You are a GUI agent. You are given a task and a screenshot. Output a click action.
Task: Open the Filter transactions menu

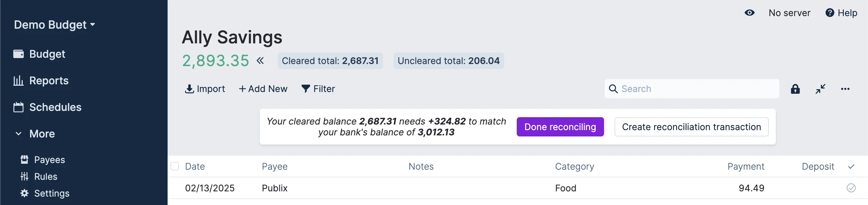pos(318,89)
